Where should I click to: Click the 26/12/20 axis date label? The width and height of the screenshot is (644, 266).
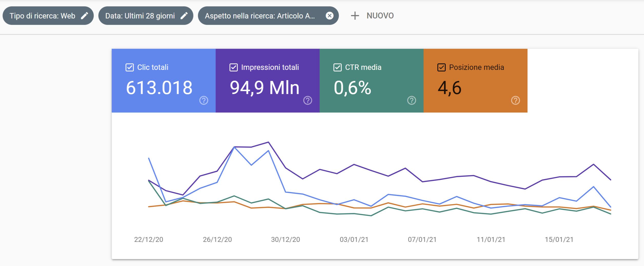(217, 240)
